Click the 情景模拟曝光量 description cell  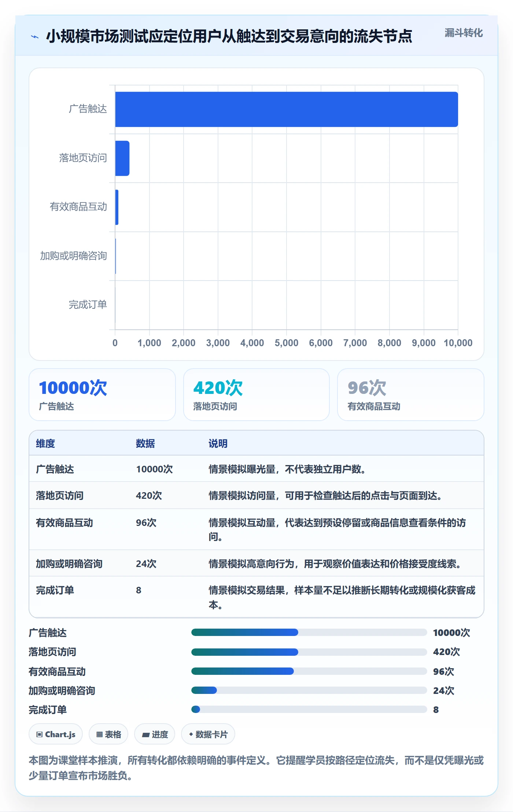[x=287, y=469]
